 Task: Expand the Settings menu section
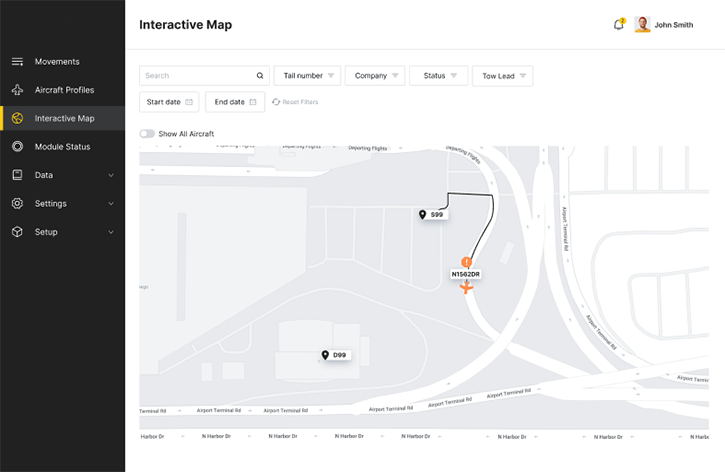[62, 204]
